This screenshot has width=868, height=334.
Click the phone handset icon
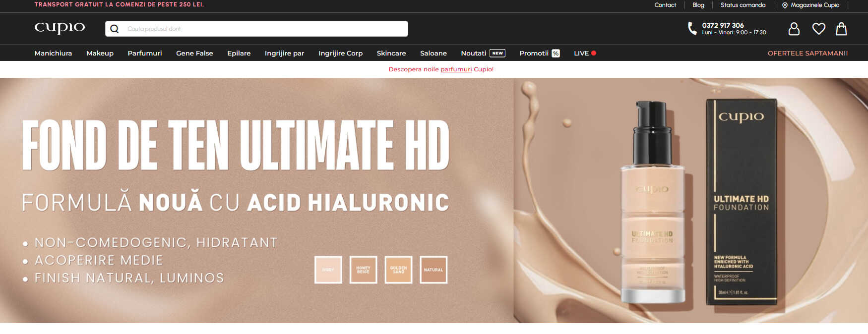coord(692,28)
